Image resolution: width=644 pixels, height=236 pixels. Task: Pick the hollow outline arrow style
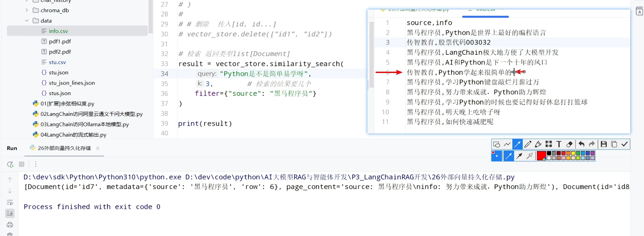pos(530,156)
